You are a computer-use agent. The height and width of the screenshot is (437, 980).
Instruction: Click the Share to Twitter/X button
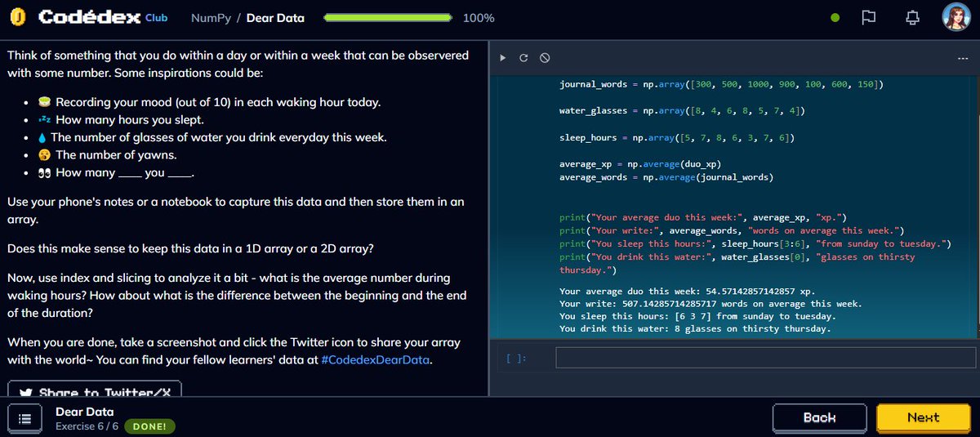point(95,390)
